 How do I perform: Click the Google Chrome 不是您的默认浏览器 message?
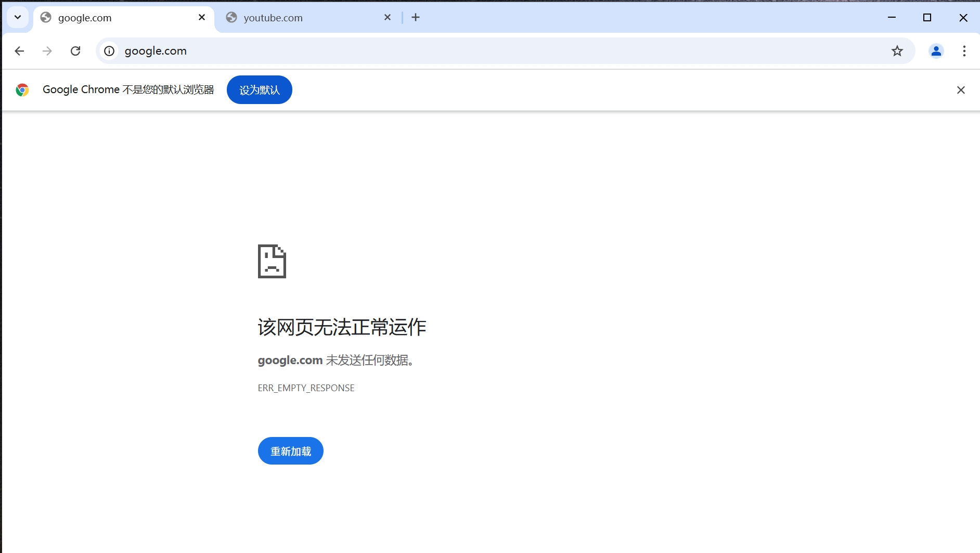click(128, 89)
